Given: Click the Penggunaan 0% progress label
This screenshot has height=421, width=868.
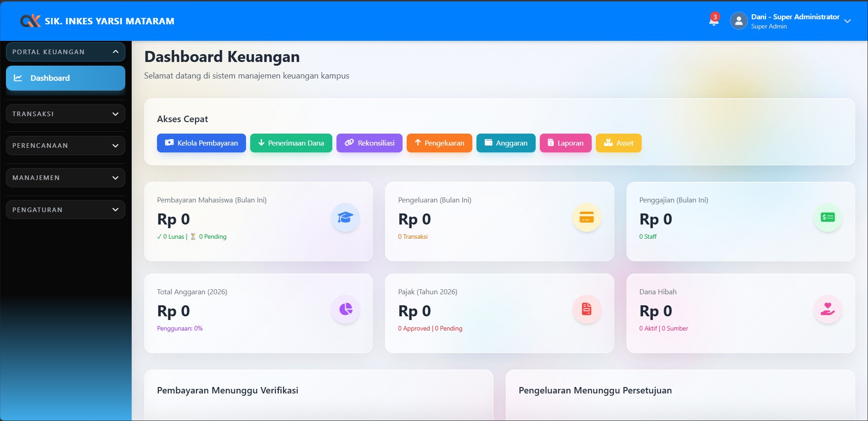Looking at the screenshot, I should pos(179,328).
